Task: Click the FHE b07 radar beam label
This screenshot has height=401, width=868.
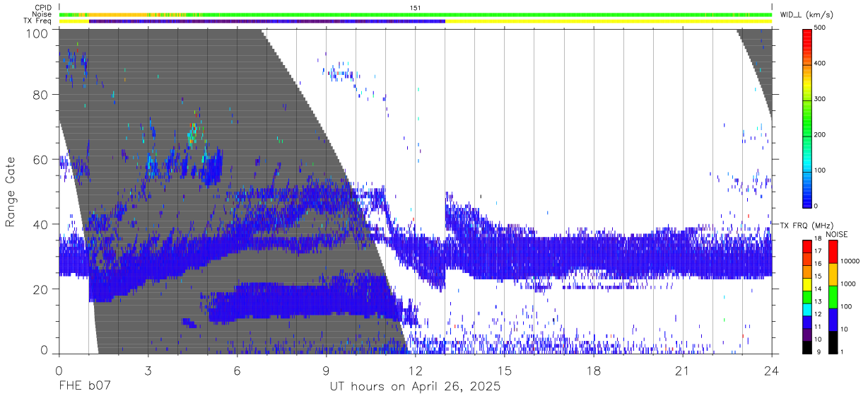Action: coord(85,387)
